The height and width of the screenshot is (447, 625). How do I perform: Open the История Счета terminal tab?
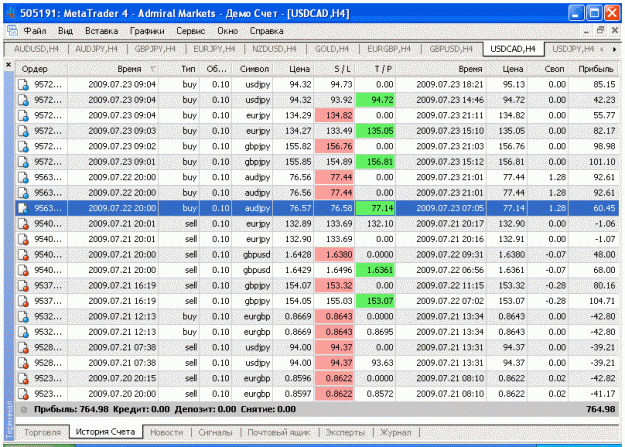click(106, 432)
